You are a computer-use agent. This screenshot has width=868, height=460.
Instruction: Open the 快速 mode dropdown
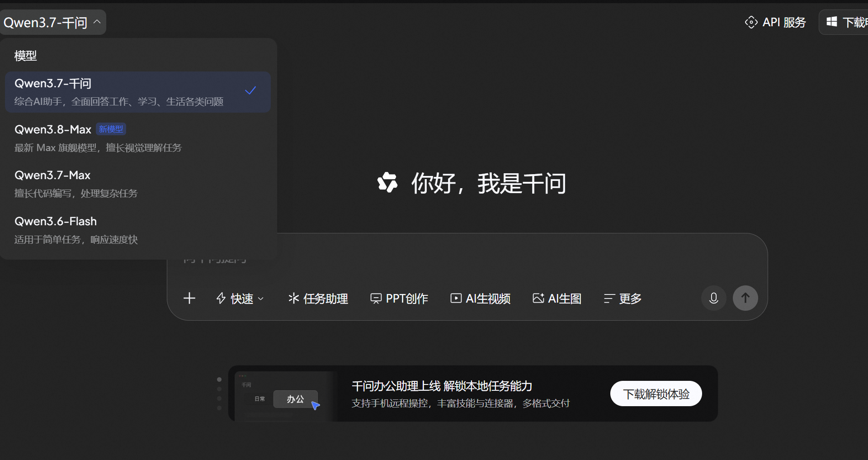pos(240,299)
